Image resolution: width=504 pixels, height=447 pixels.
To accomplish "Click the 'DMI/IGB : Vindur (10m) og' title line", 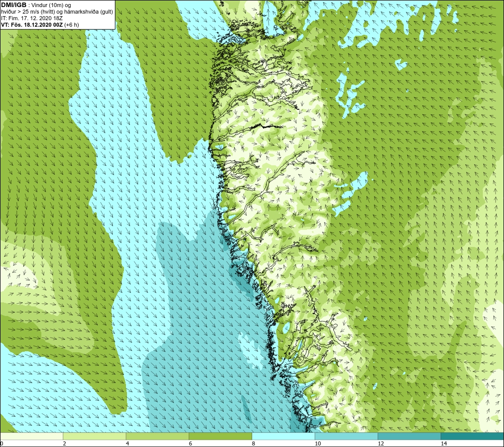I will coord(36,5).
